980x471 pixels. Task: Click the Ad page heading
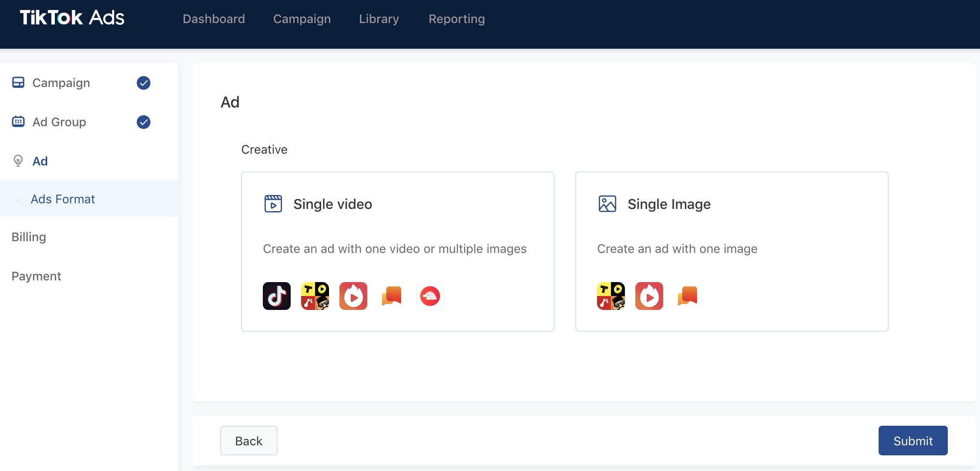(230, 102)
